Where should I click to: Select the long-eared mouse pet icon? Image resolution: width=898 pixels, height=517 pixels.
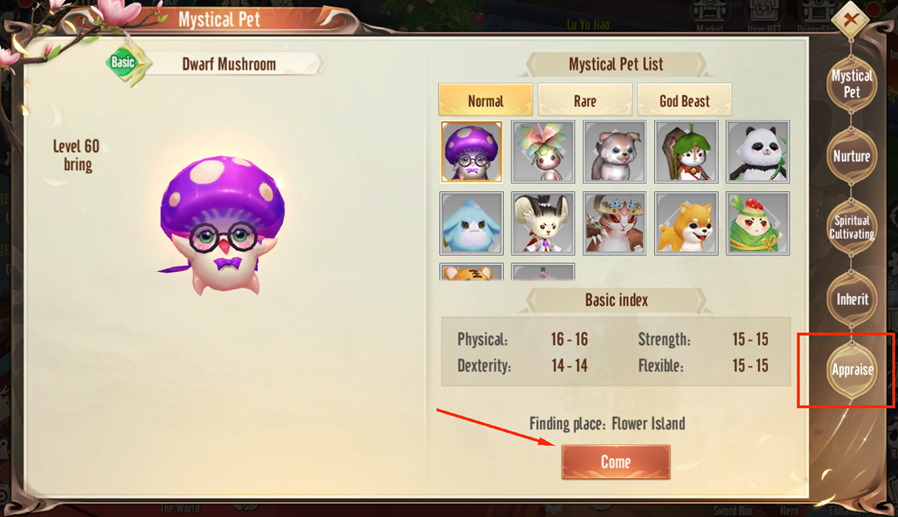point(543,223)
